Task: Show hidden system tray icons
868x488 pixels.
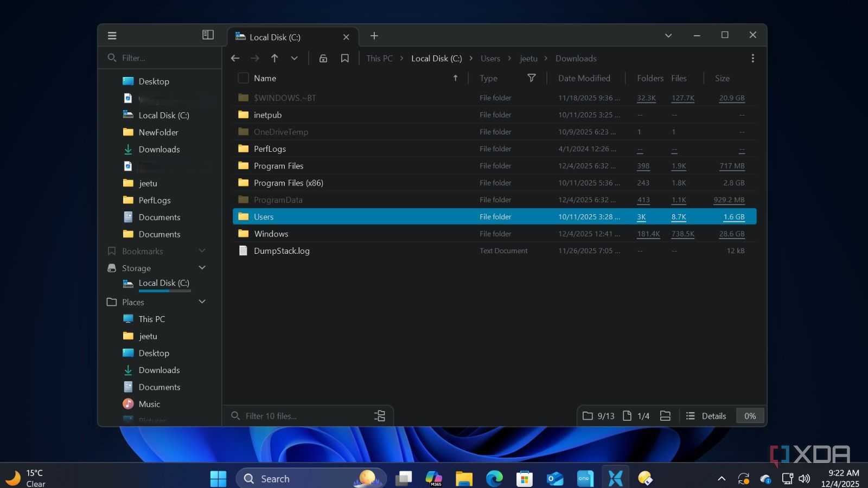Action: [x=722, y=478]
